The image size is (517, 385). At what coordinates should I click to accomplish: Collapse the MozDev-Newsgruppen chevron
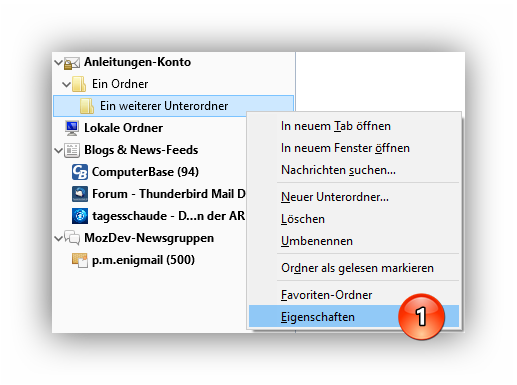[58, 238]
